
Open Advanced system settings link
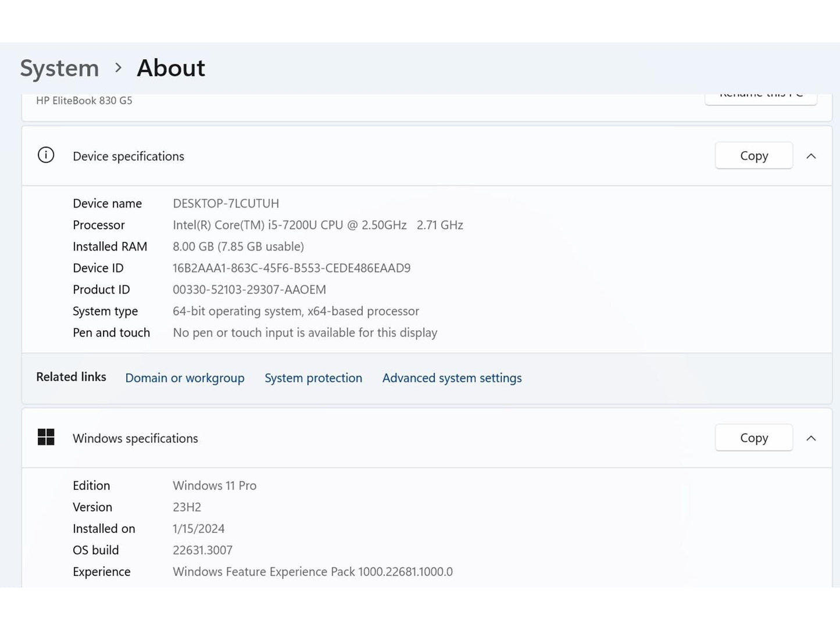pos(452,378)
